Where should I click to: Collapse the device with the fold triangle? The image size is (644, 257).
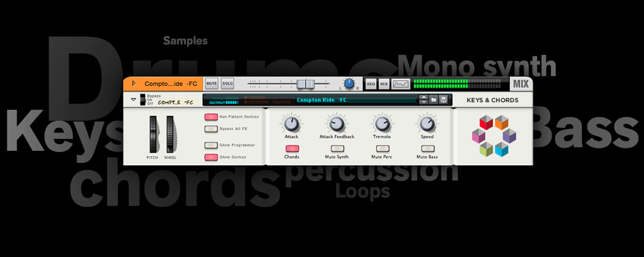tap(133, 100)
